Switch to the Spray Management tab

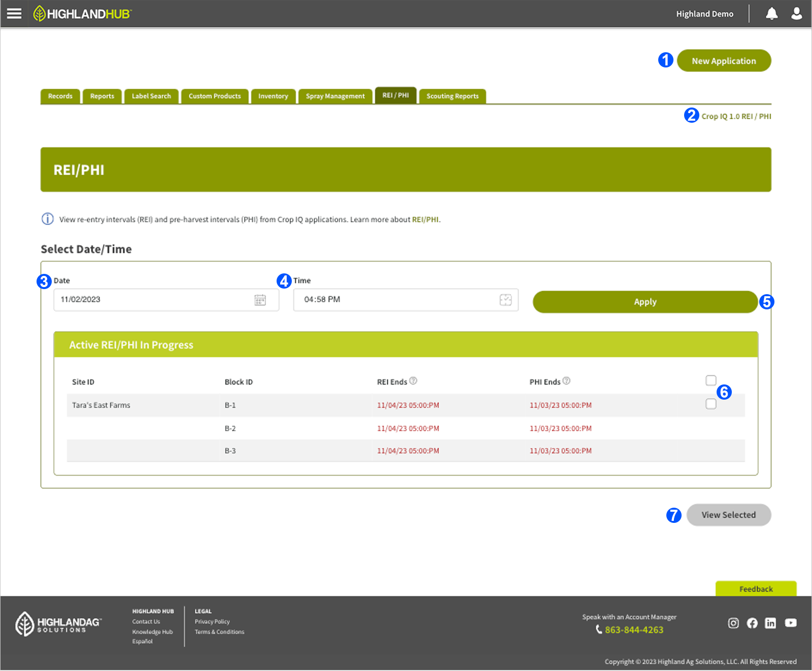tap(335, 96)
